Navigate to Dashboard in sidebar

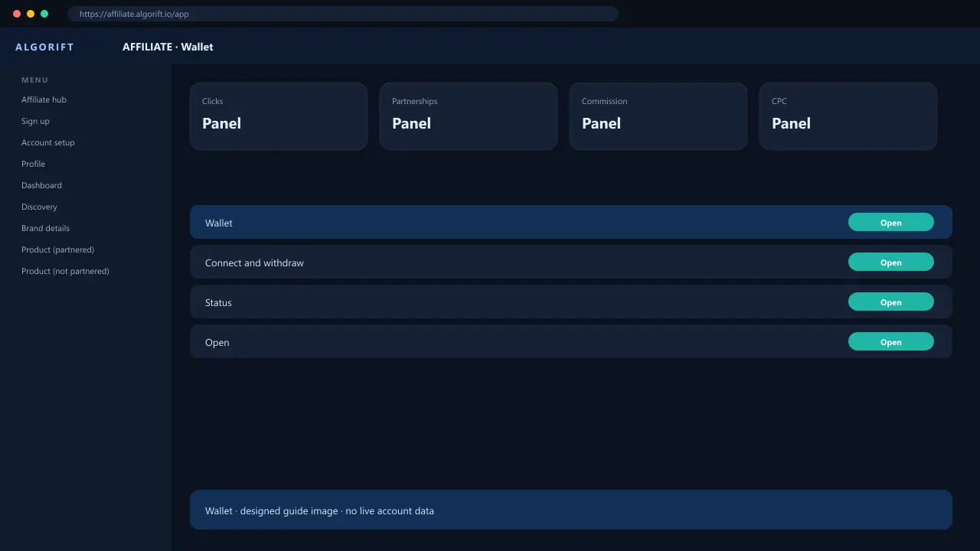41,185
